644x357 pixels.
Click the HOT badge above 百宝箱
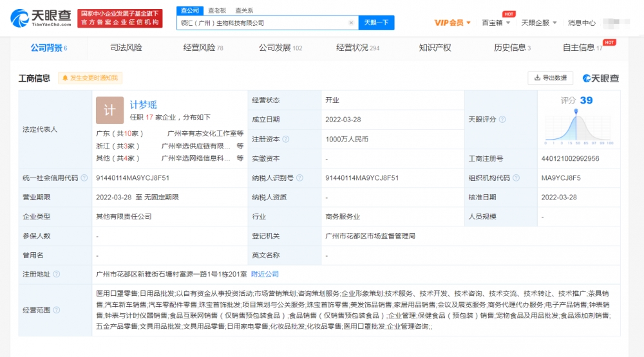tap(509, 14)
